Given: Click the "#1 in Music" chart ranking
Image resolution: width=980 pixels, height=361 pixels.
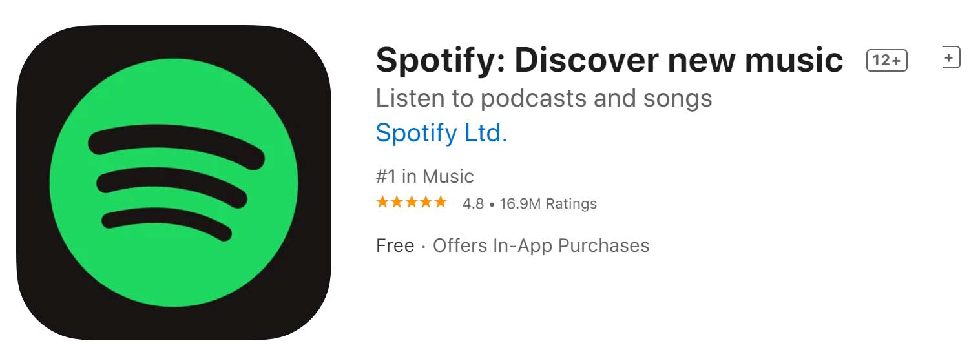Looking at the screenshot, I should coord(424,176).
